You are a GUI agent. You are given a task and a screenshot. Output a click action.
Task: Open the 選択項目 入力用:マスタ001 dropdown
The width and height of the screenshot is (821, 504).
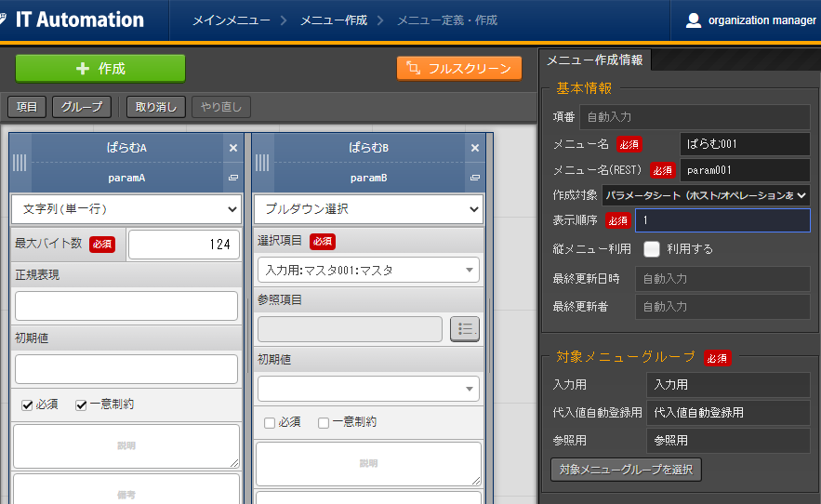(368, 271)
